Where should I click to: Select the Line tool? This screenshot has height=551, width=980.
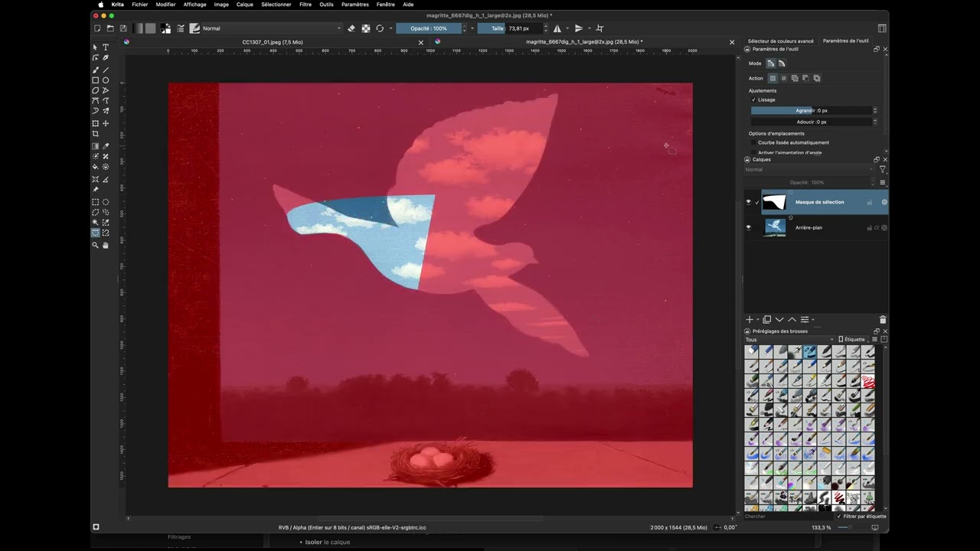[106, 70]
